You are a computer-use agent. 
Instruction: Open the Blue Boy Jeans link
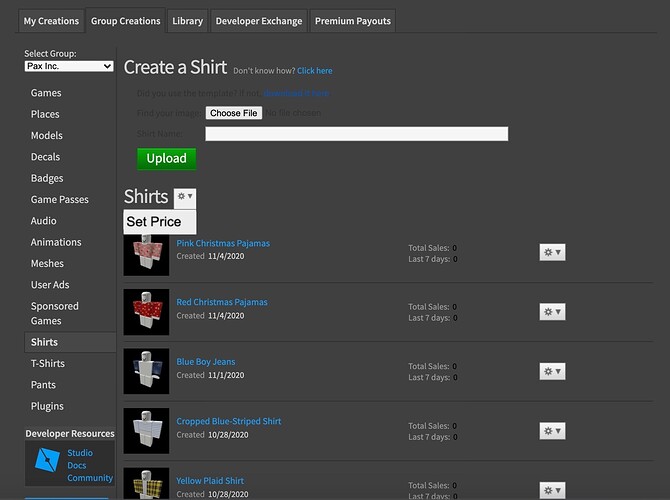click(x=206, y=362)
